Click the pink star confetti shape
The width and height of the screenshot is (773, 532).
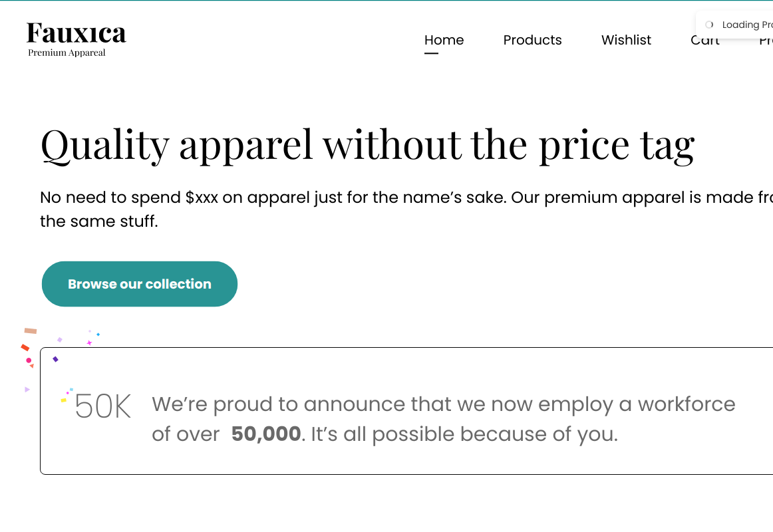point(89,343)
